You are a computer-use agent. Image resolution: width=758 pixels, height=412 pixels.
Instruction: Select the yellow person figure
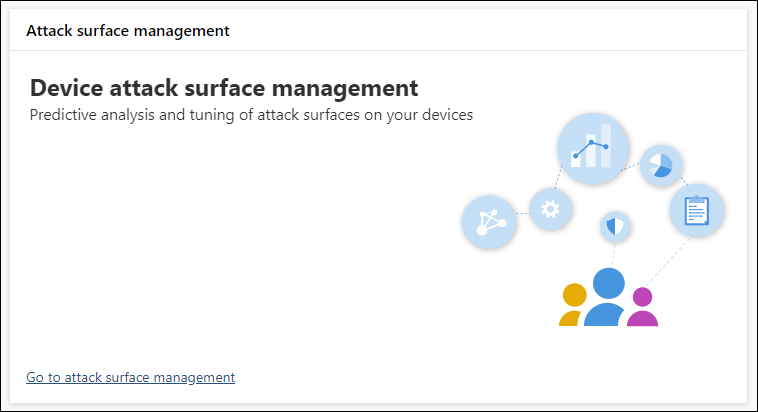pos(573,304)
